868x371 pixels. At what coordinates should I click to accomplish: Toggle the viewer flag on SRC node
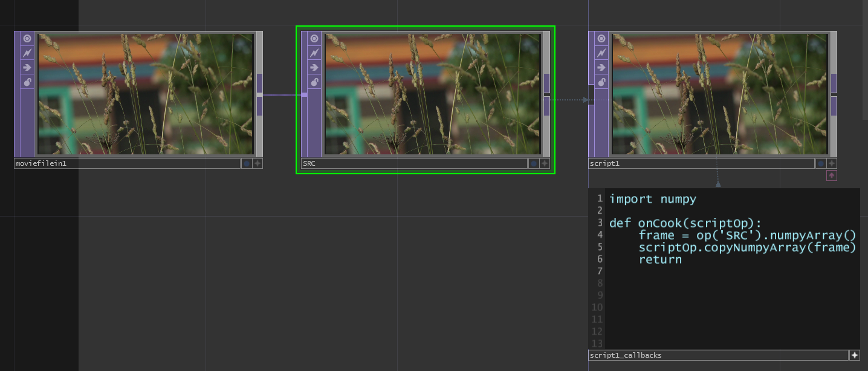314,39
